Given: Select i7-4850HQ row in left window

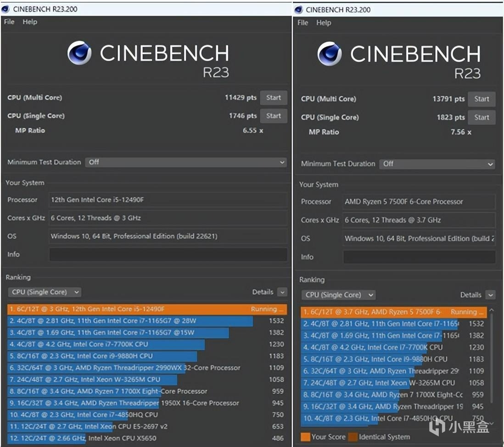Looking at the screenshot, I should coord(147,414).
